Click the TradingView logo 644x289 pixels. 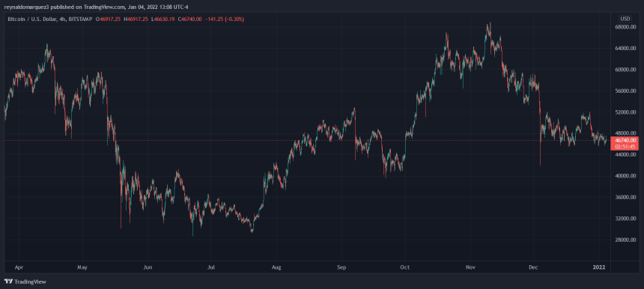click(x=25, y=282)
